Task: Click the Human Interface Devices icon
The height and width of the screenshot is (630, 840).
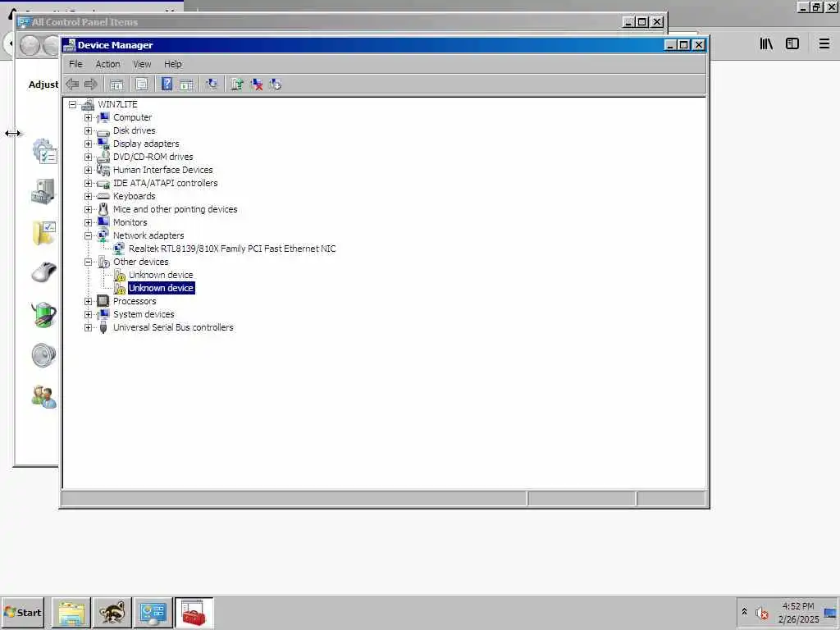Action: tap(103, 170)
